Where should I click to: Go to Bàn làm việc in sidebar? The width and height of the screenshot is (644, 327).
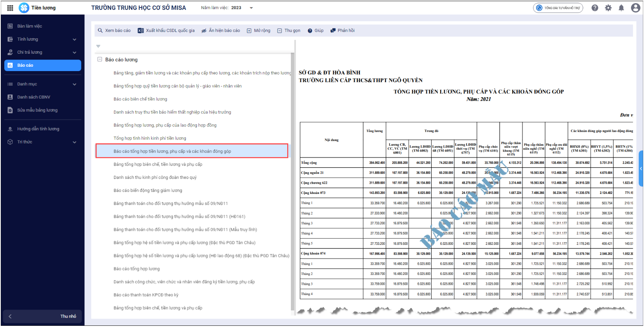pos(30,26)
